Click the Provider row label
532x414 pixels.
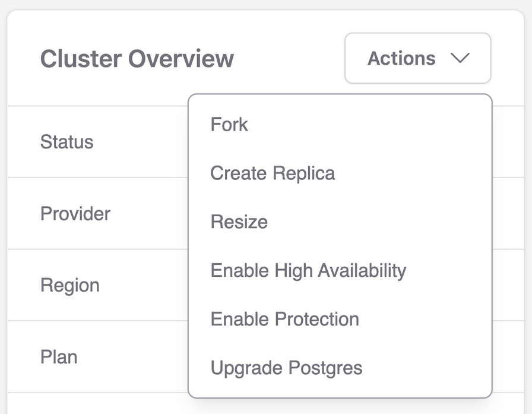[75, 213]
